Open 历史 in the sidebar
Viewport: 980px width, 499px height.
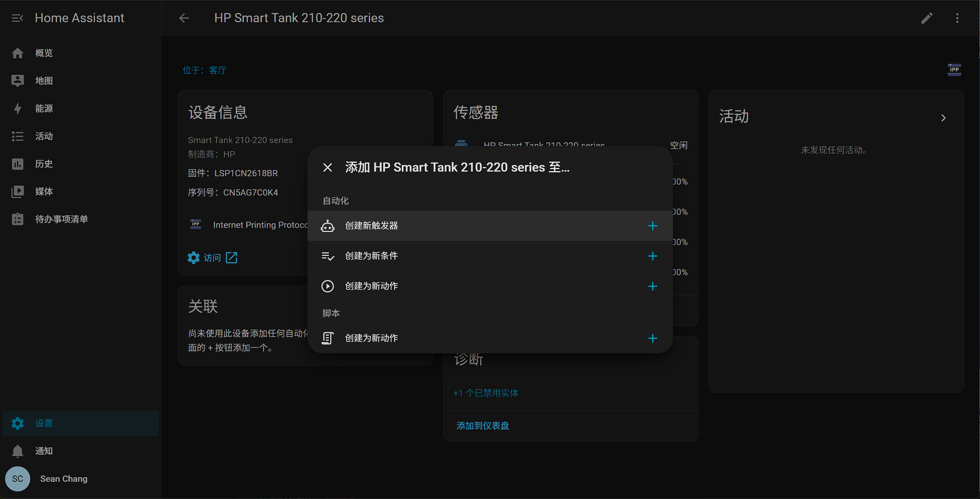(81, 164)
